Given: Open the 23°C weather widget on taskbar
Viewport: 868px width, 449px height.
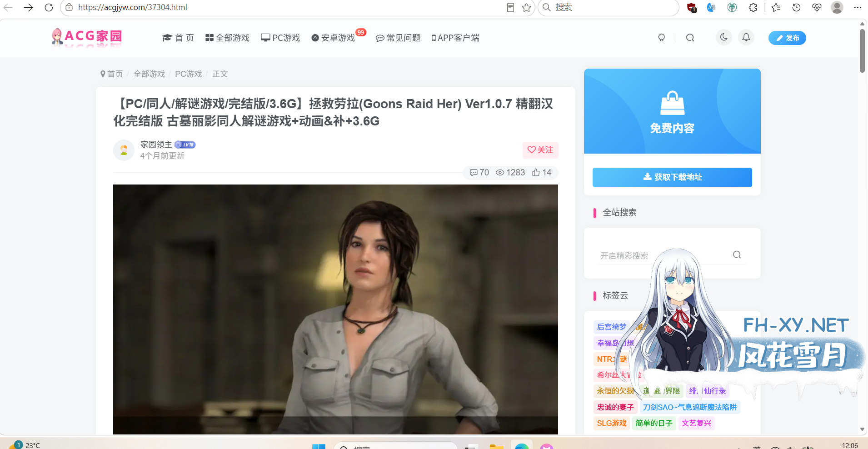Looking at the screenshot, I should [25, 445].
